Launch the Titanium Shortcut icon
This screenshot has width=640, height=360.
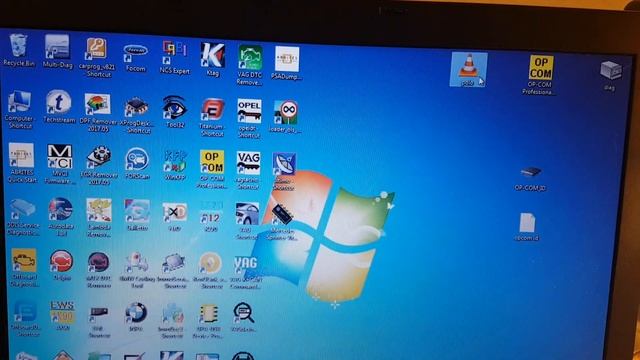pyautogui.click(x=212, y=110)
